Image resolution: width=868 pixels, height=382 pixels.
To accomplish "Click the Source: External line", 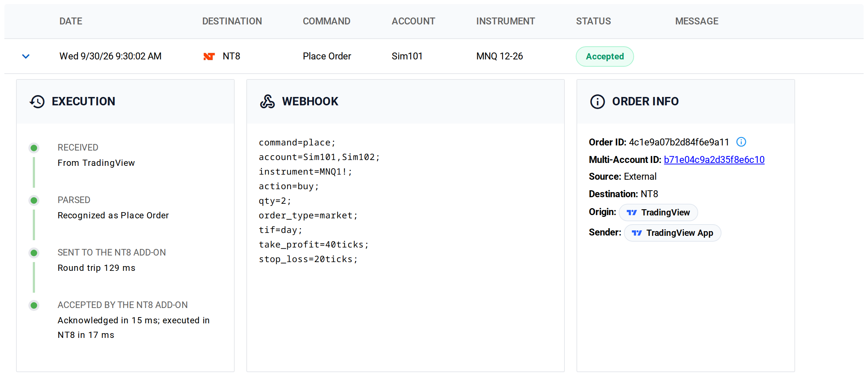I will pos(622,176).
